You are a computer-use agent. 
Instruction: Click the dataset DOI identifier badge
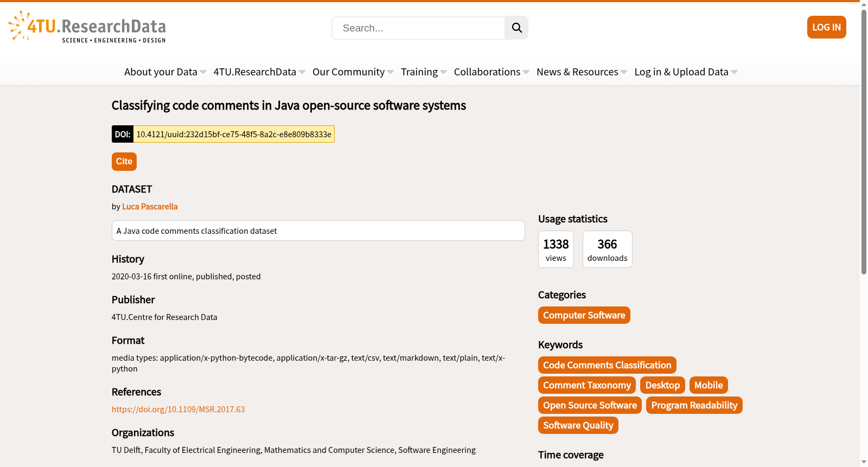click(223, 134)
